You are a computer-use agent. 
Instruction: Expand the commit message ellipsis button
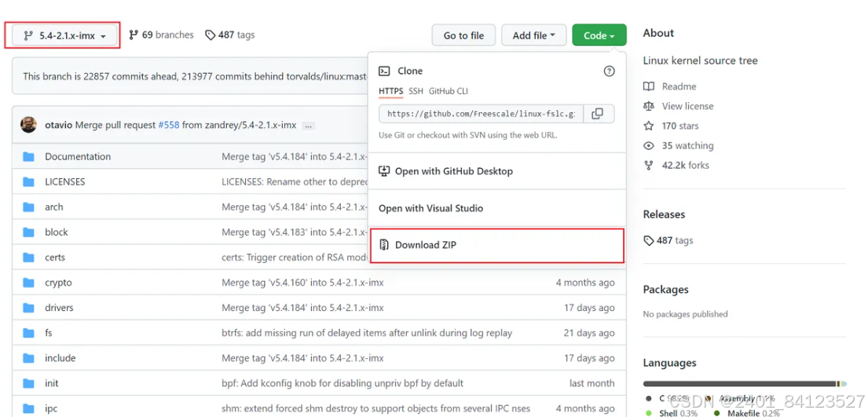(309, 126)
